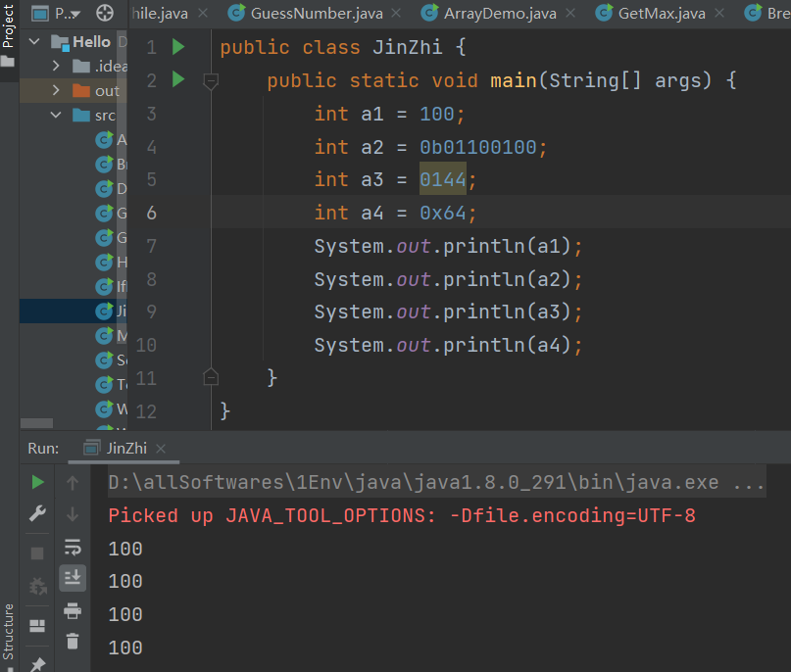
Task: Click the project tree horizontal scrollbar
Action: pyautogui.click(x=37, y=422)
